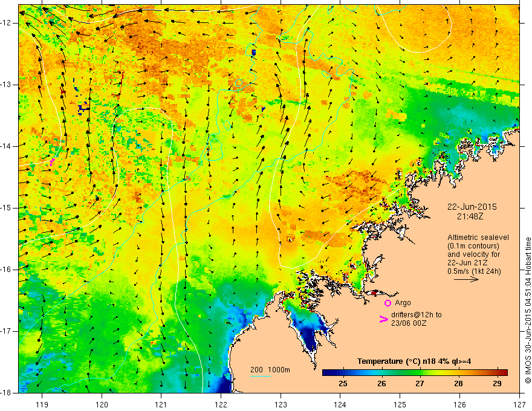Click the longitude axis label 121

pos(161,404)
